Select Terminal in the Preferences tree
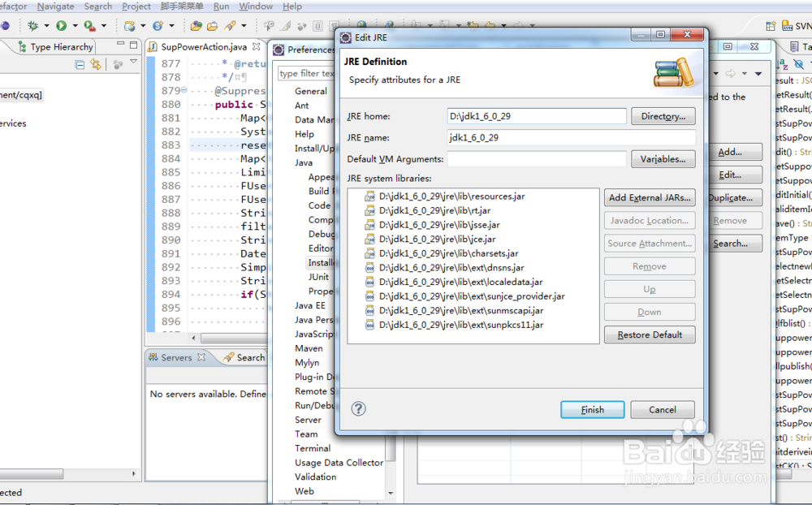This screenshot has width=812, height=505. point(313,448)
